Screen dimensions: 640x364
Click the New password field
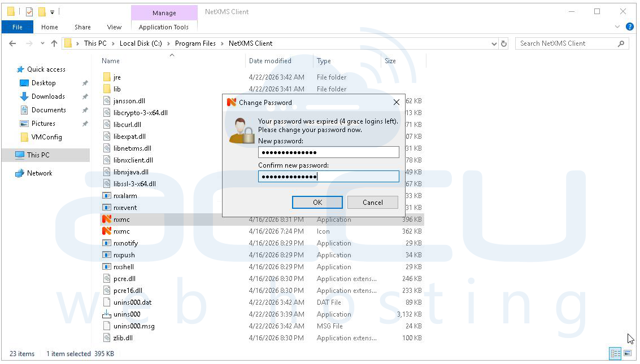point(329,152)
